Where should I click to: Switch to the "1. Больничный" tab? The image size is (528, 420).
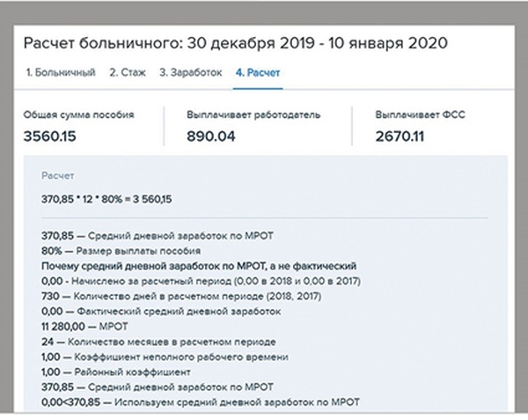(60, 72)
